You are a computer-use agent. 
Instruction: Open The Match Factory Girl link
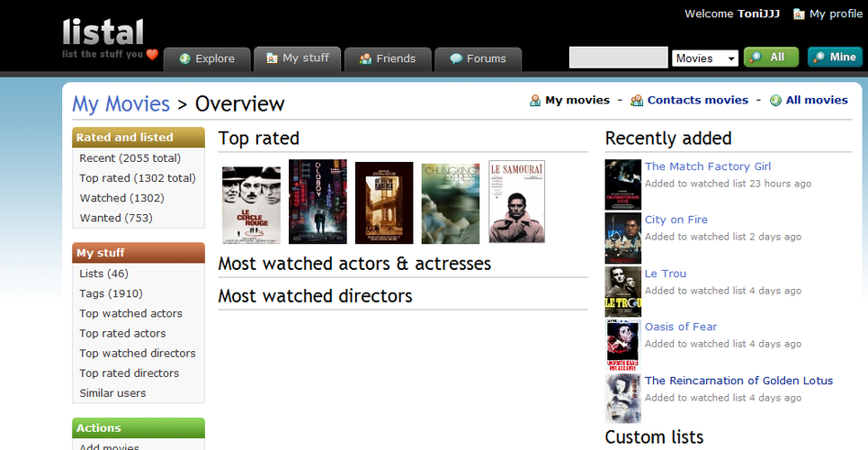point(708,166)
